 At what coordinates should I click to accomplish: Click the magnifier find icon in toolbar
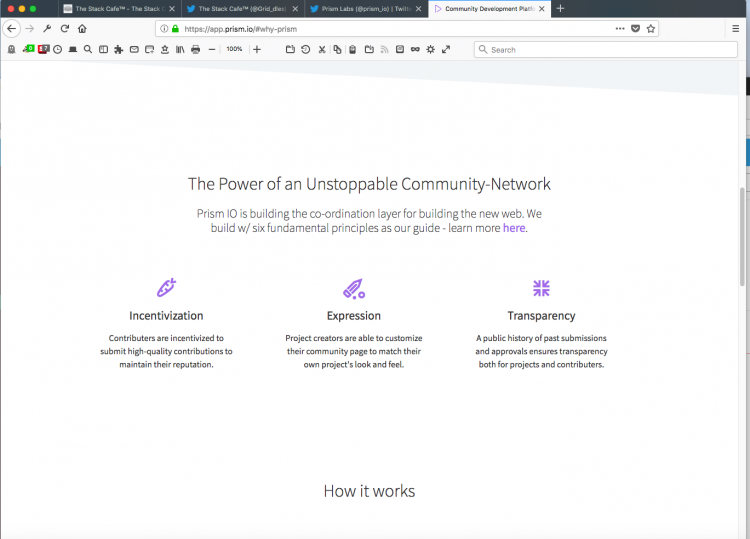click(x=88, y=49)
